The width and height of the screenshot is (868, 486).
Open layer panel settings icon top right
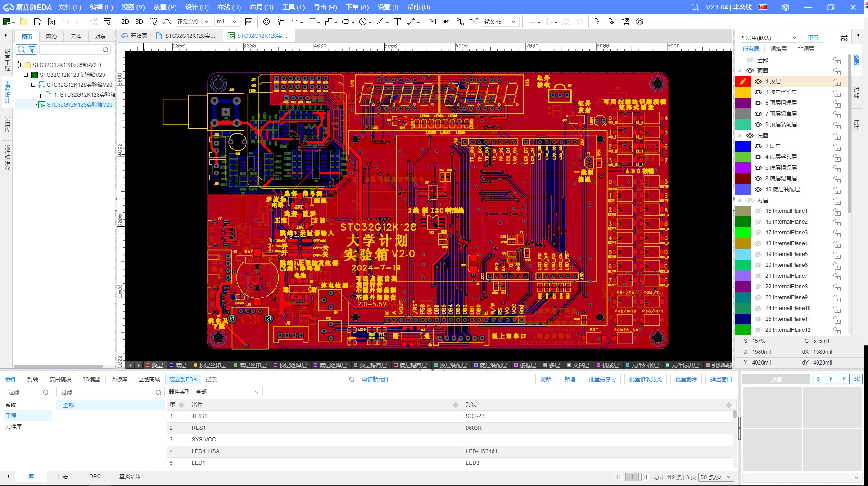tap(844, 38)
